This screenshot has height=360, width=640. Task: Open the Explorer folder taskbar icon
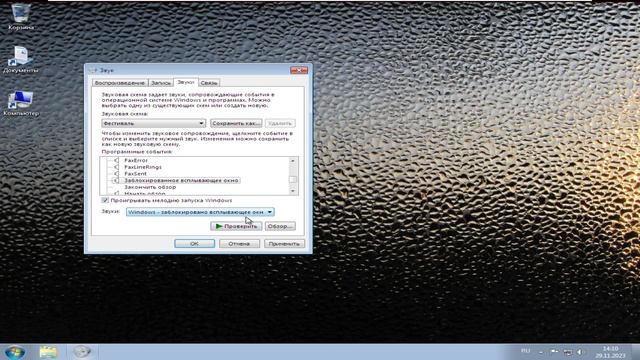click(x=48, y=352)
